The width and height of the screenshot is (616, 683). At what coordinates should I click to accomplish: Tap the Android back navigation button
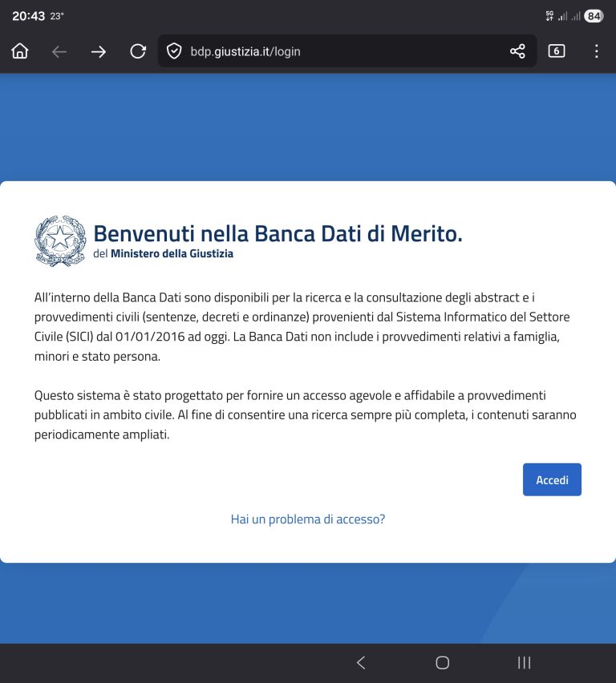[361, 662]
